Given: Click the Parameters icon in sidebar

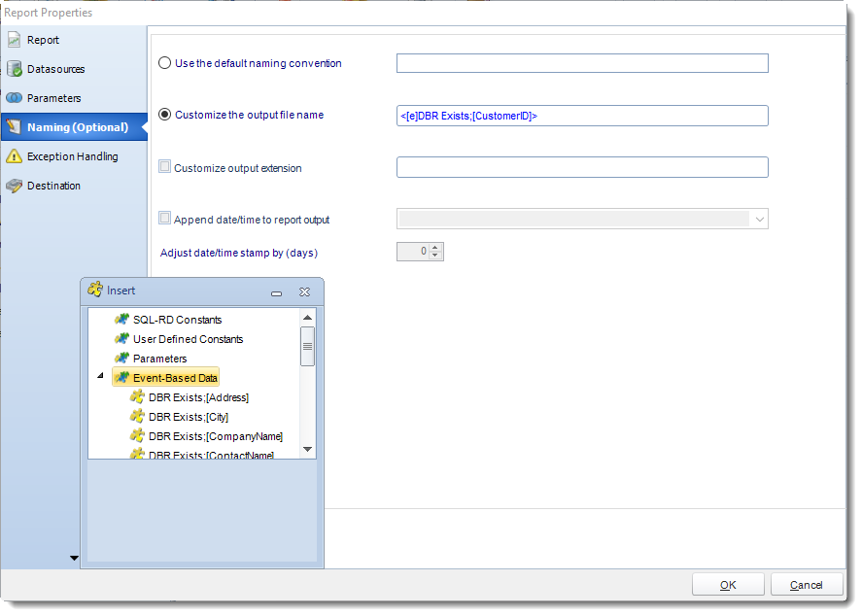Looking at the screenshot, I should [14, 98].
